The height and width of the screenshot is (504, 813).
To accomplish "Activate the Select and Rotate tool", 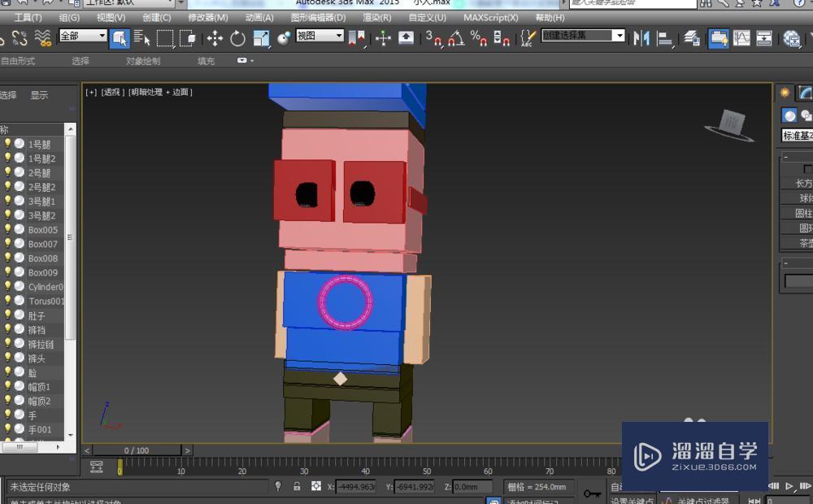I will point(237,37).
